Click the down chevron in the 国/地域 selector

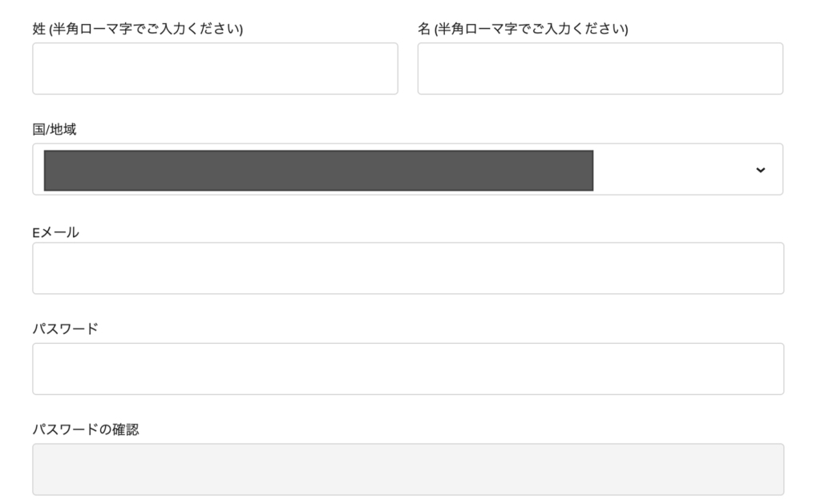(x=760, y=170)
